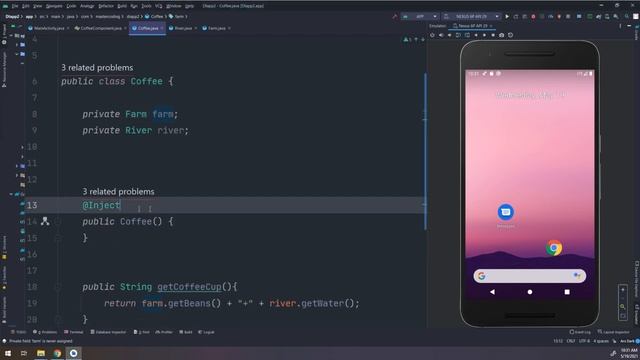Image resolution: width=640 pixels, height=360 pixels.
Task: Click the emulator rotate right icon
Action: (x=467, y=35)
